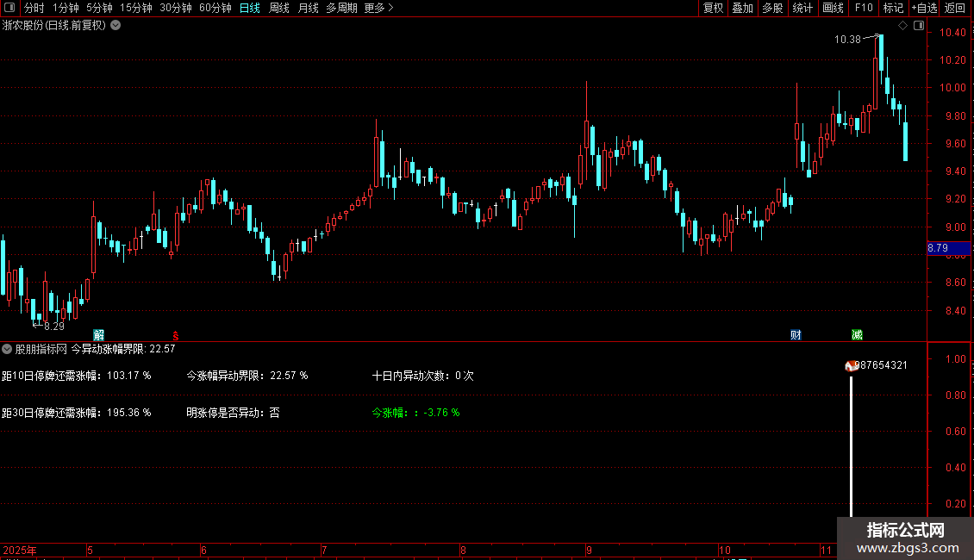
Task: Click month 5 on the time axis
Action: tap(90, 550)
